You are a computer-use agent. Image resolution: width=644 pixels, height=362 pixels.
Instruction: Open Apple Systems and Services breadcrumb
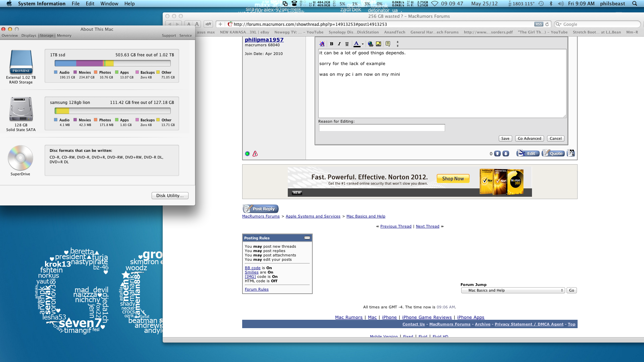click(x=313, y=216)
